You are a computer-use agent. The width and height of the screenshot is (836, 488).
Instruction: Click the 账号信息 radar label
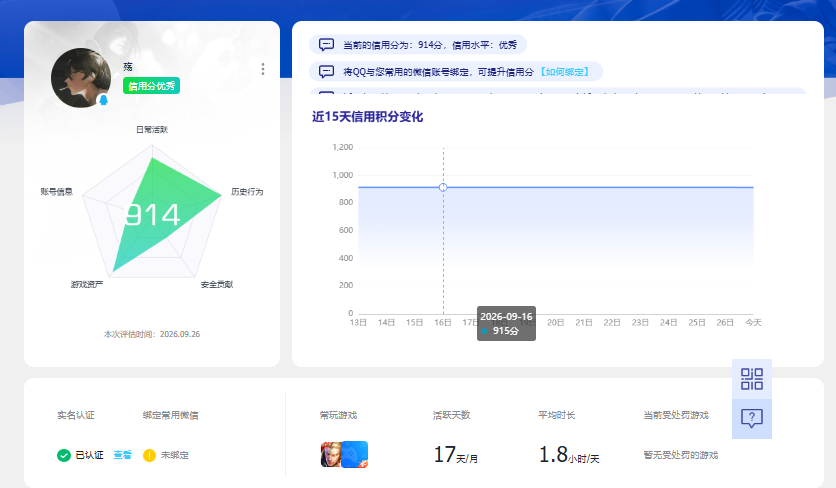point(57,191)
